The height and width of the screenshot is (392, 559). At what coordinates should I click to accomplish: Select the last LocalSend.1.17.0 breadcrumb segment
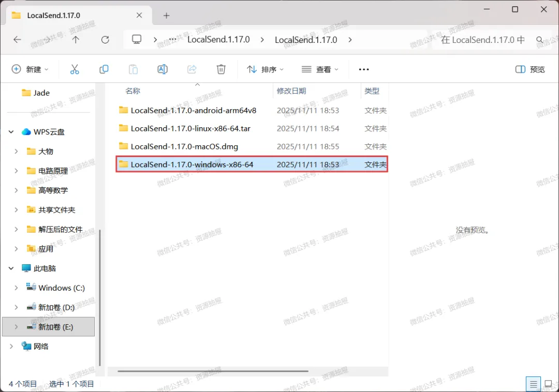(306, 39)
